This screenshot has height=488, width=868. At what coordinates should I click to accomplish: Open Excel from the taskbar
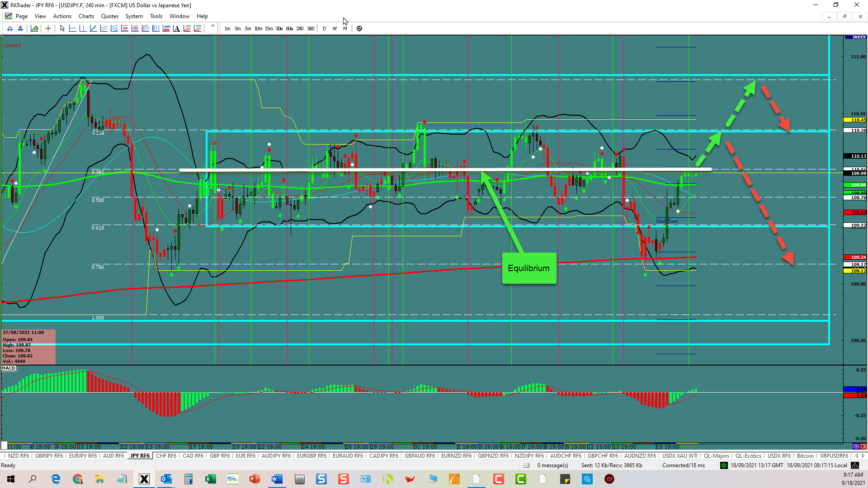coord(210,479)
